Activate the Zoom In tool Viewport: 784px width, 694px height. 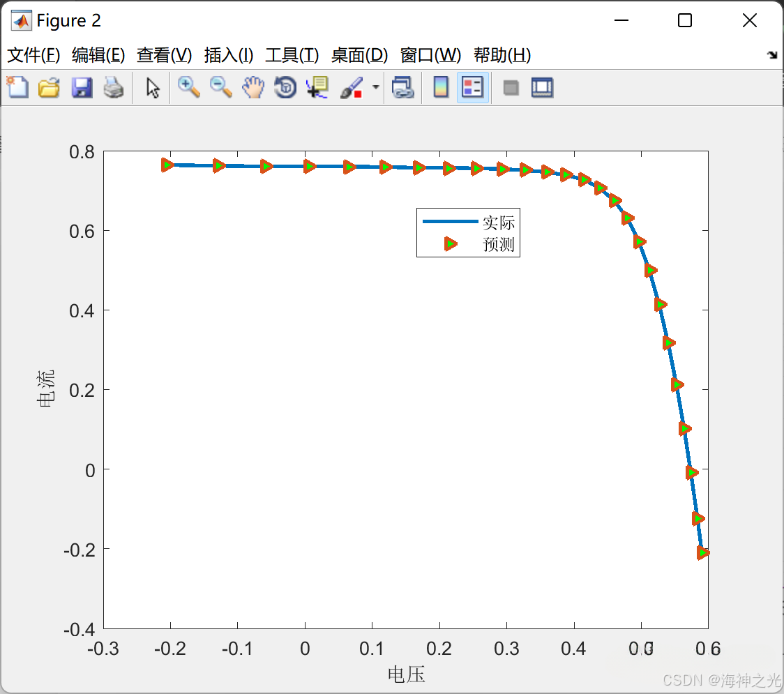coord(188,87)
